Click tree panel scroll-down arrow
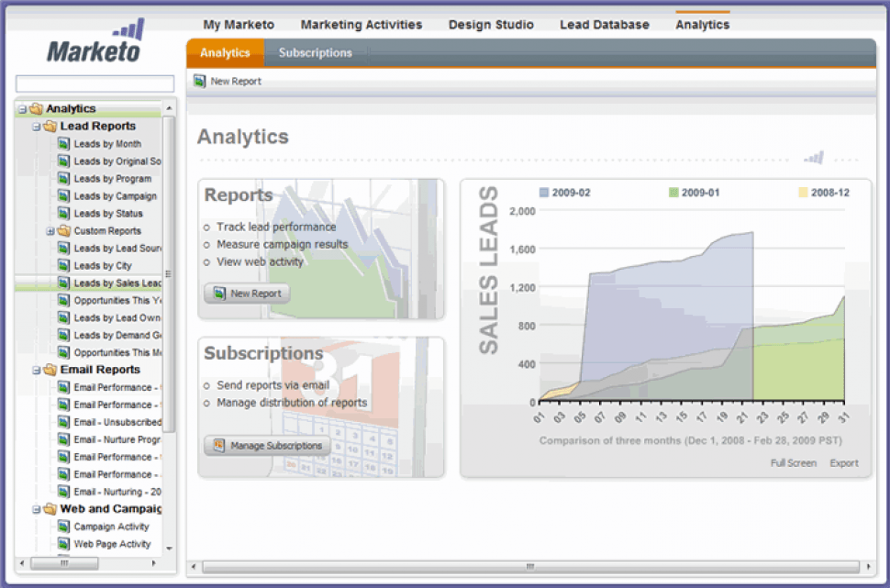890x588 pixels. 169,549
